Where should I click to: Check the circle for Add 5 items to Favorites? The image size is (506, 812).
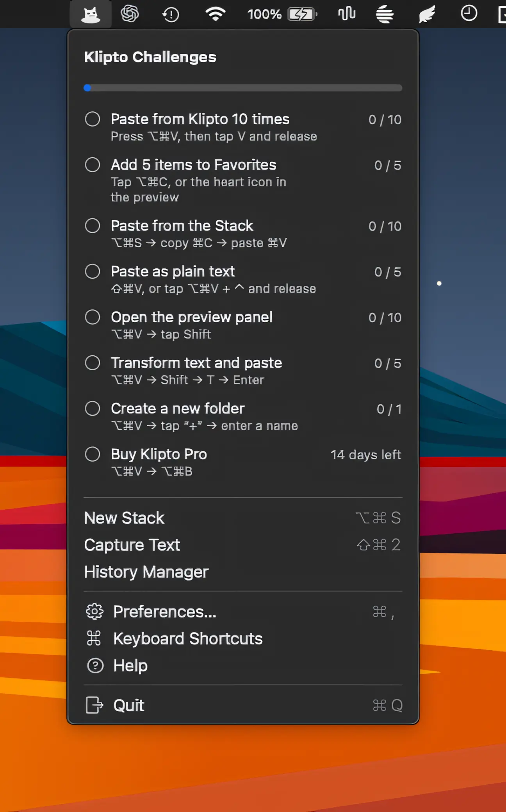[x=93, y=165]
